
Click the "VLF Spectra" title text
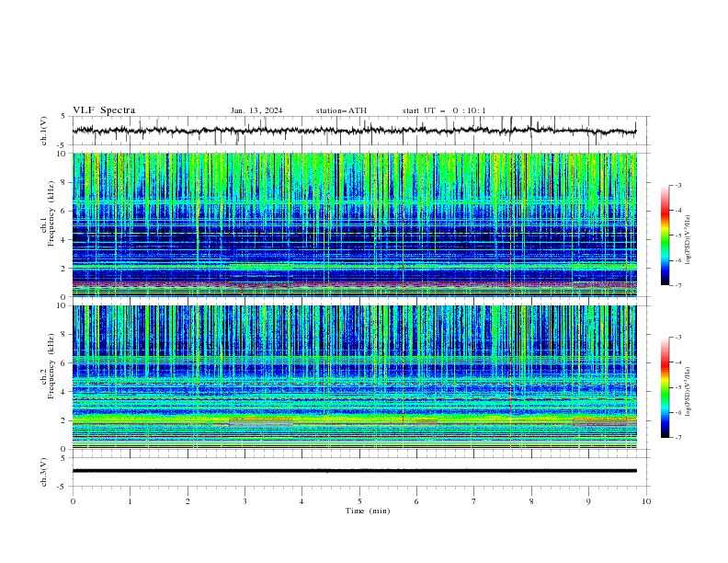[x=104, y=110]
